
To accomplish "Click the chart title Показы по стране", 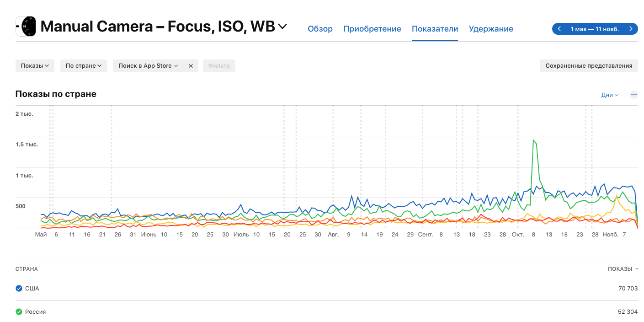I will [x=56, y=94].
